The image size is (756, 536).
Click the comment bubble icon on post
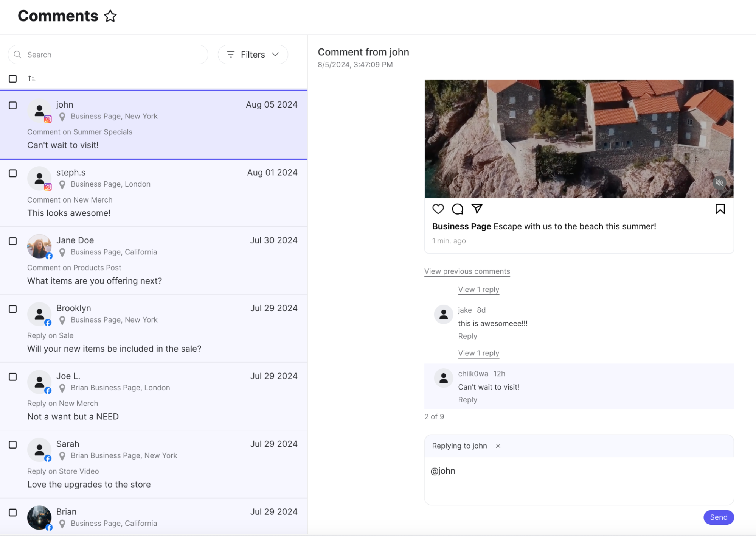coord(458,209)
